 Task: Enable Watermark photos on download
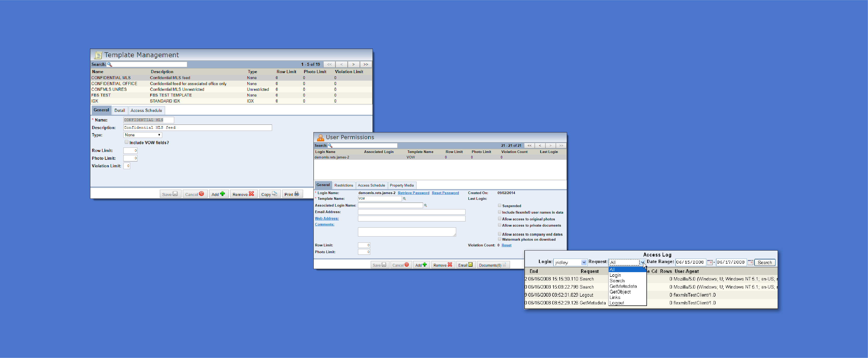[500, 239]
